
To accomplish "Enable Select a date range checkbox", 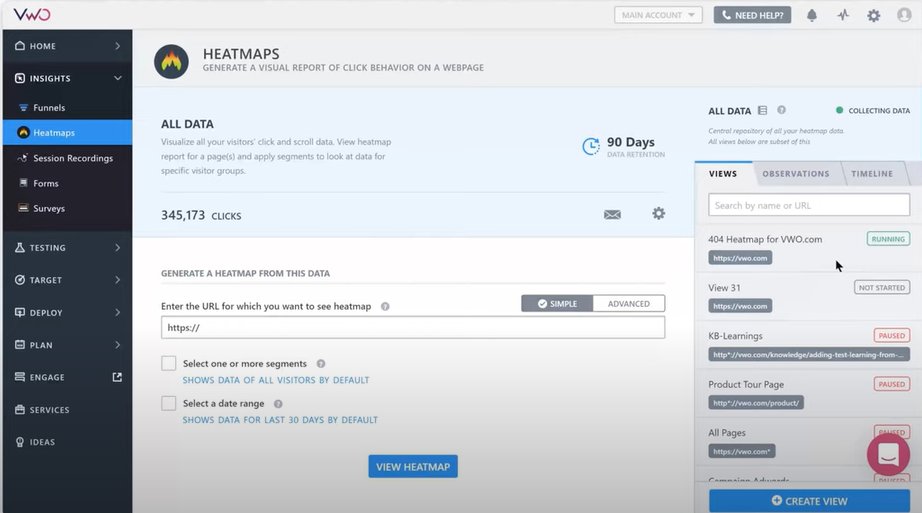I will pyautogui.click(x=169, y=403).
